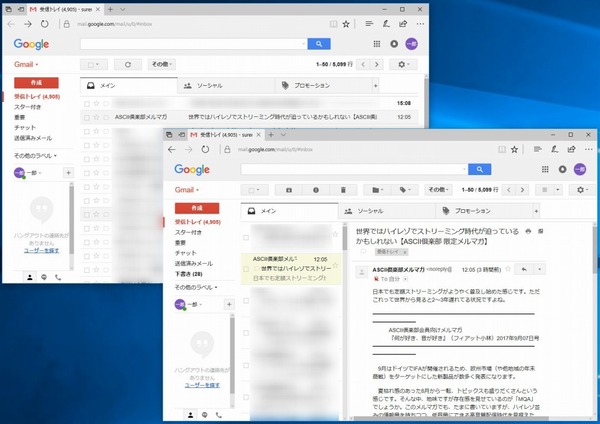This screenshot has height=424, width=600.
Task: Open Edge more menu in front window
Action: tap(589, 149)
